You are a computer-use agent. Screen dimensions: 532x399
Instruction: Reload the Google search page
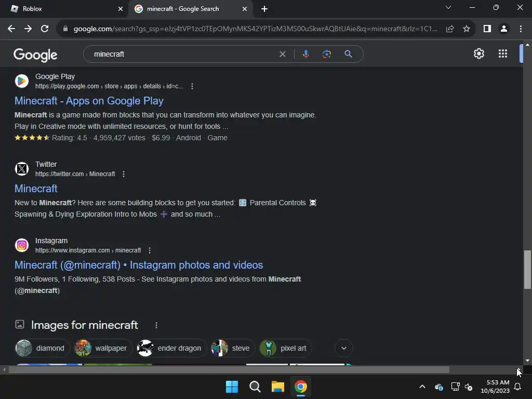point(45,29)
